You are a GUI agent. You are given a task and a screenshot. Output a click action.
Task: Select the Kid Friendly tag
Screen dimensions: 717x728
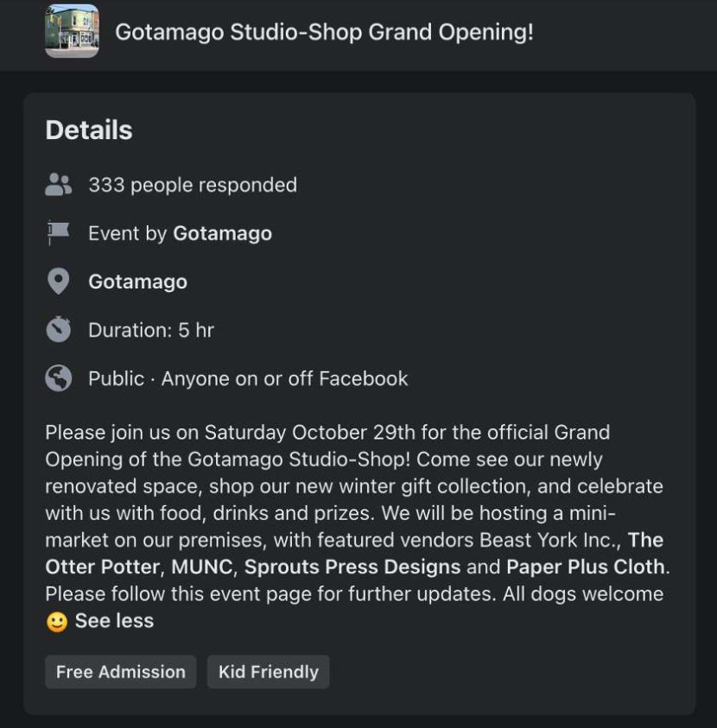pyautogui.click(x=268, y=671)
